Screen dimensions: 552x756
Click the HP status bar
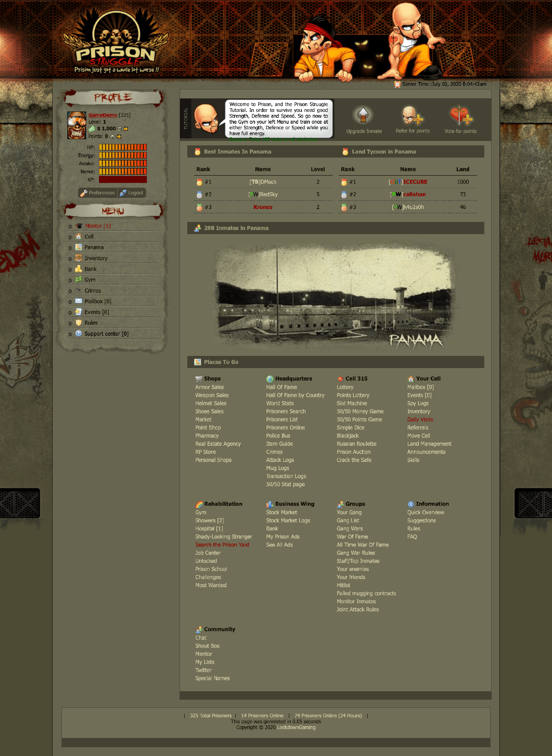coord(123,147)
